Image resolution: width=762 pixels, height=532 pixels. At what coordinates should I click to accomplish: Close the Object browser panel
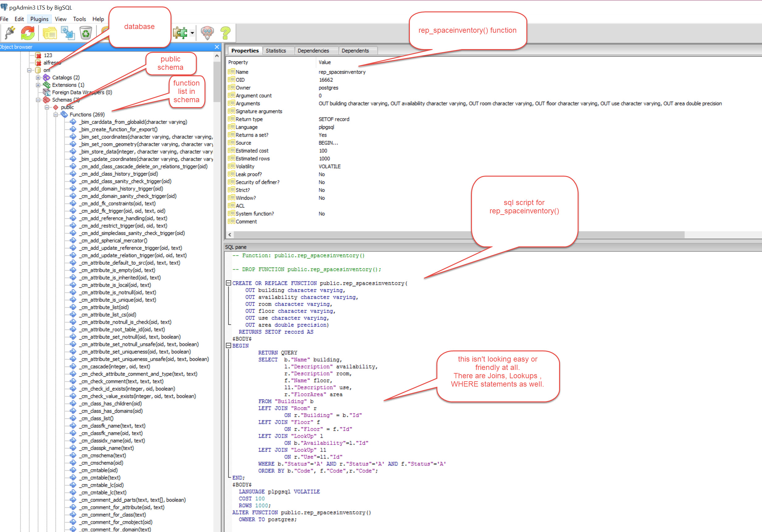[x=217, y=47]
